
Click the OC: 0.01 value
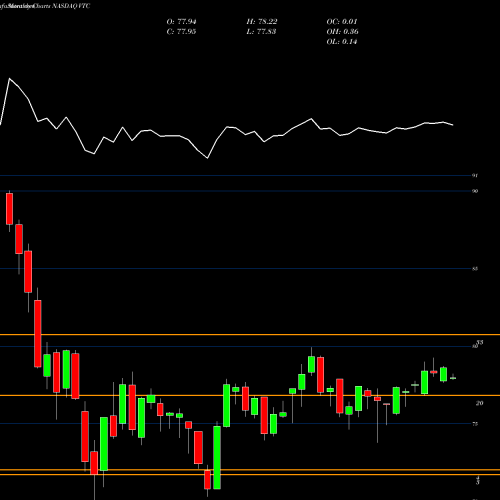point(342,22)
